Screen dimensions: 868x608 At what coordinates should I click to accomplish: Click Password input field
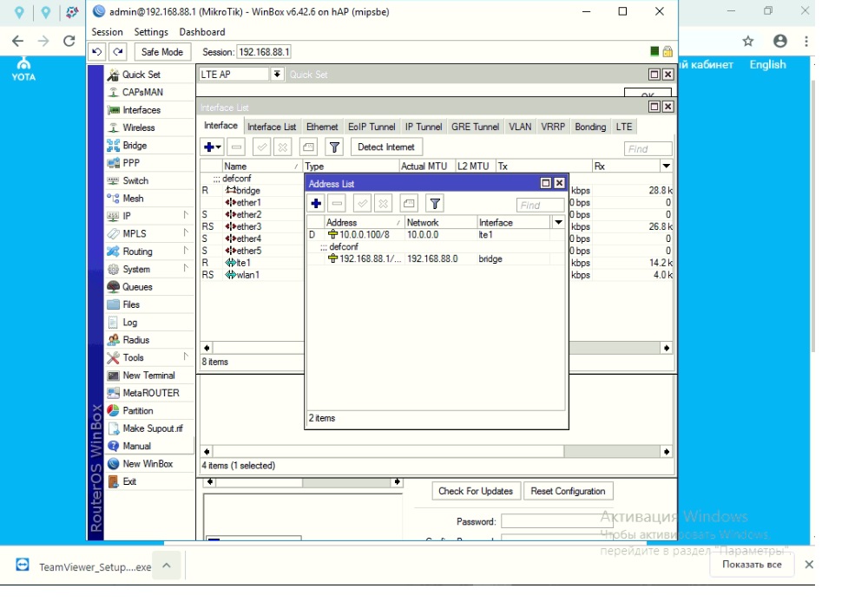click(x=556, y=521)
